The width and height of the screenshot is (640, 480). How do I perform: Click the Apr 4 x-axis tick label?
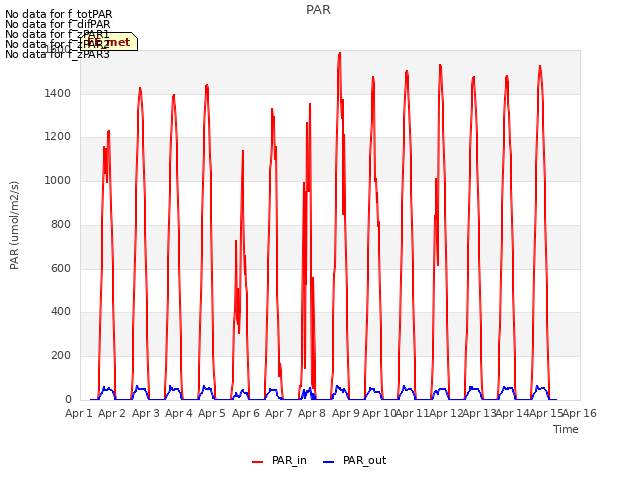(179, 413)
